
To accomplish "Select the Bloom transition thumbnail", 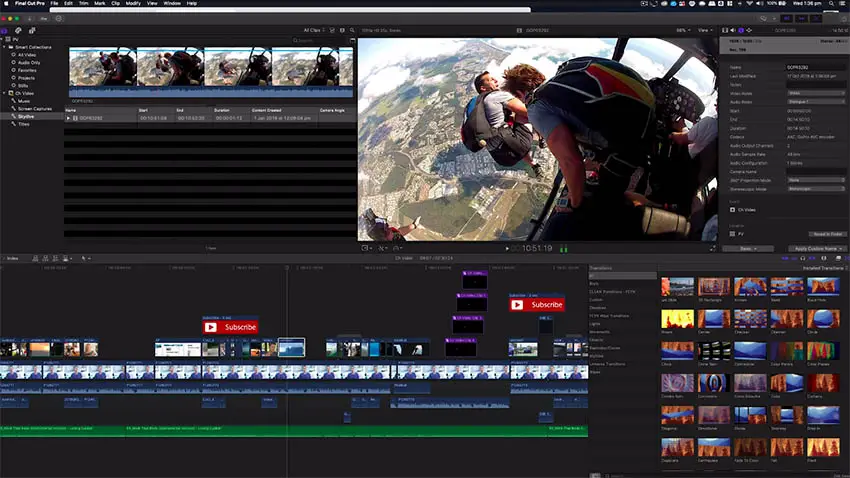I will pyautogui.click(x=677, y=318).
